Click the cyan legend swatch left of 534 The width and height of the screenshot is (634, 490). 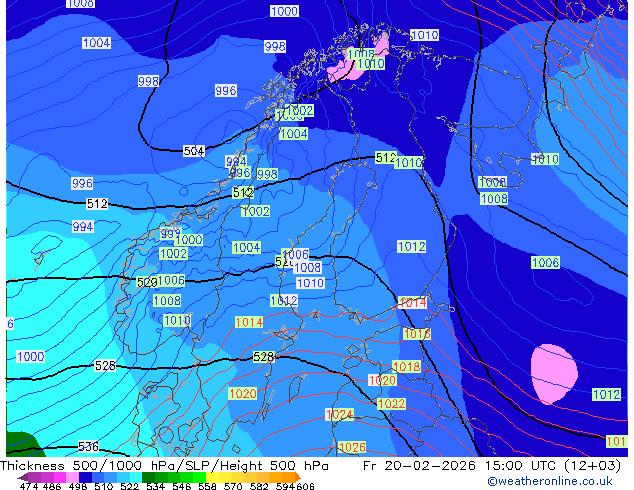click(136, 477)
